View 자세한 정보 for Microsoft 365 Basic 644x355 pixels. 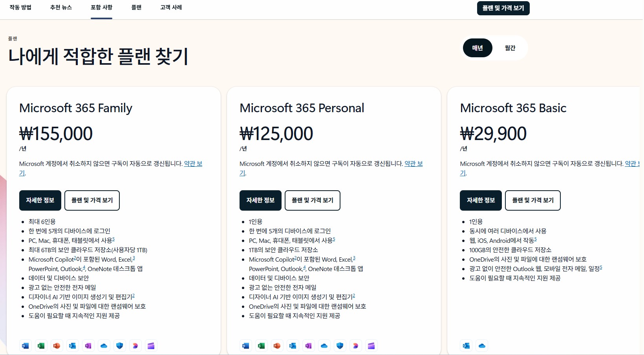(x=481, y=200)
